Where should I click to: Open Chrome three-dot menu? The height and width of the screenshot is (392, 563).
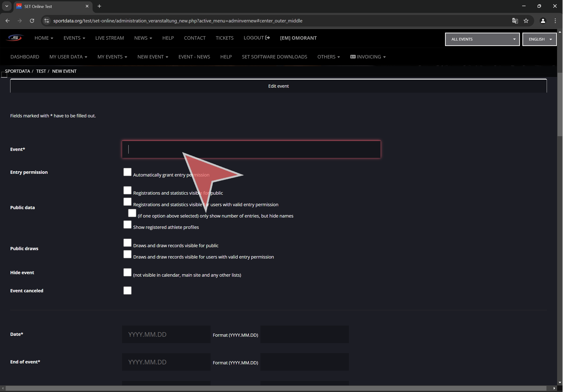(x=555, y=21)
